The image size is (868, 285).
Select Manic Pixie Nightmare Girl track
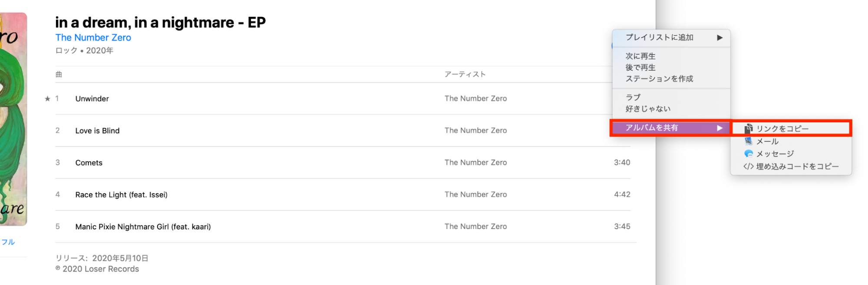[x=143, y=227]
